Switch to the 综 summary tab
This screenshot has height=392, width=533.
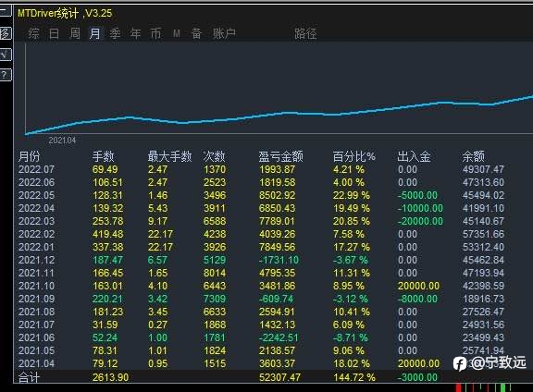pyautogui.click(x=33, y=33)
